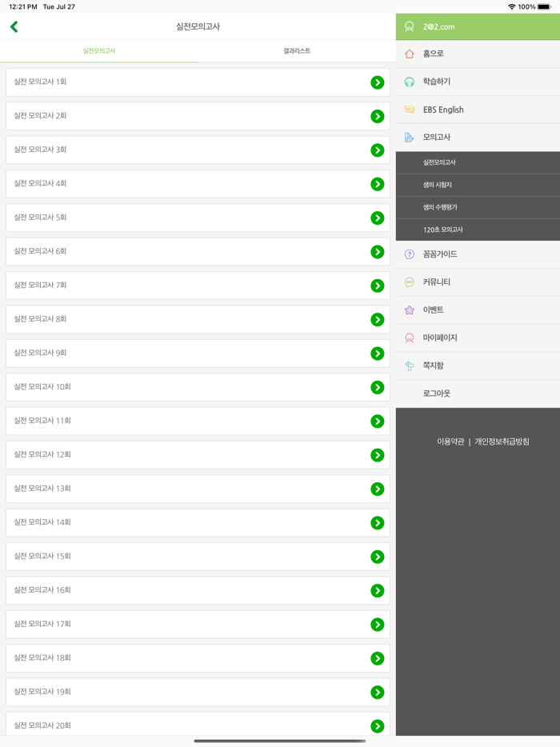Open the 마이페이지 menu item
560x747 pixels.
click(x=478, y=338)
